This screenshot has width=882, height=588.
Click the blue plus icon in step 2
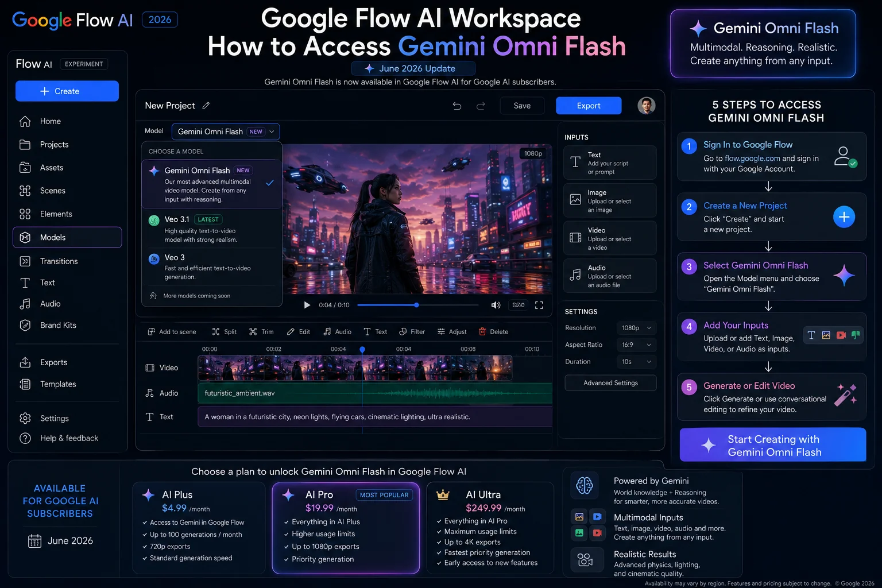(x=844, y=217)
